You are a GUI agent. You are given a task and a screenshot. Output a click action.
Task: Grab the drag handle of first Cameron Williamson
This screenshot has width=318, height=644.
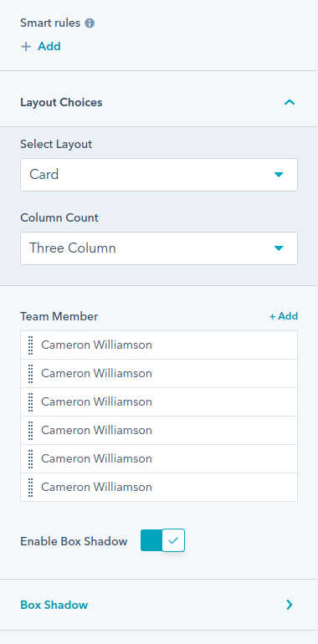click(x=30, y=345)
